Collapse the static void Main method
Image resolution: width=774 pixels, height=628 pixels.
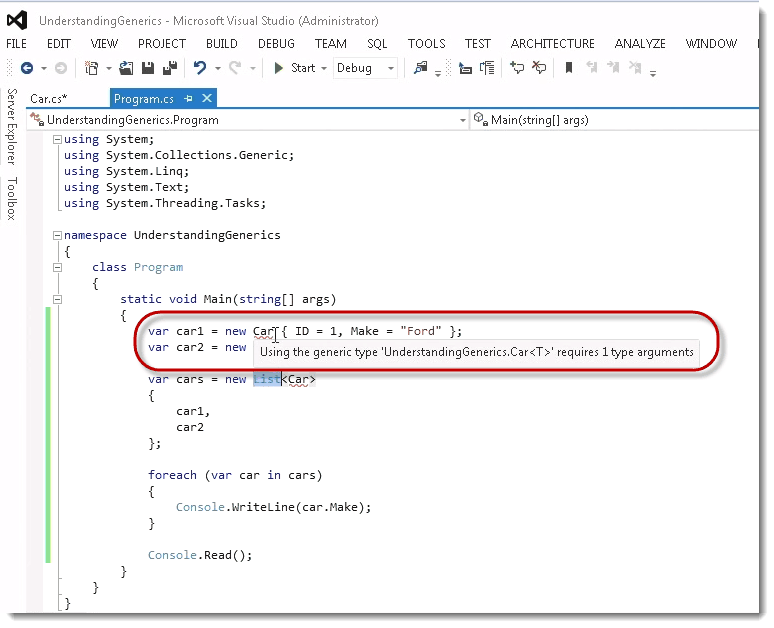click(x=57, y=300)
